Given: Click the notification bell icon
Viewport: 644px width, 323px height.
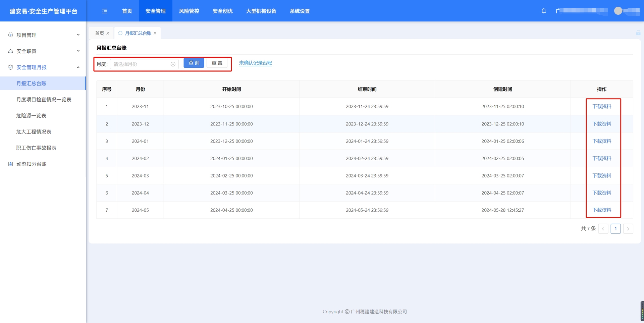Looking at the screenshot, I should pyautogui.click(x=543, y=11).
